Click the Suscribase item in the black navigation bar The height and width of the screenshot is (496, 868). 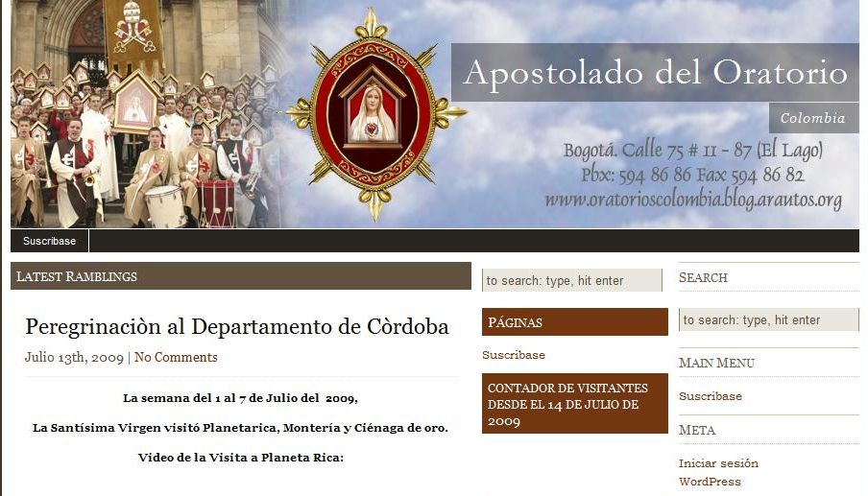tap(49, 241)
